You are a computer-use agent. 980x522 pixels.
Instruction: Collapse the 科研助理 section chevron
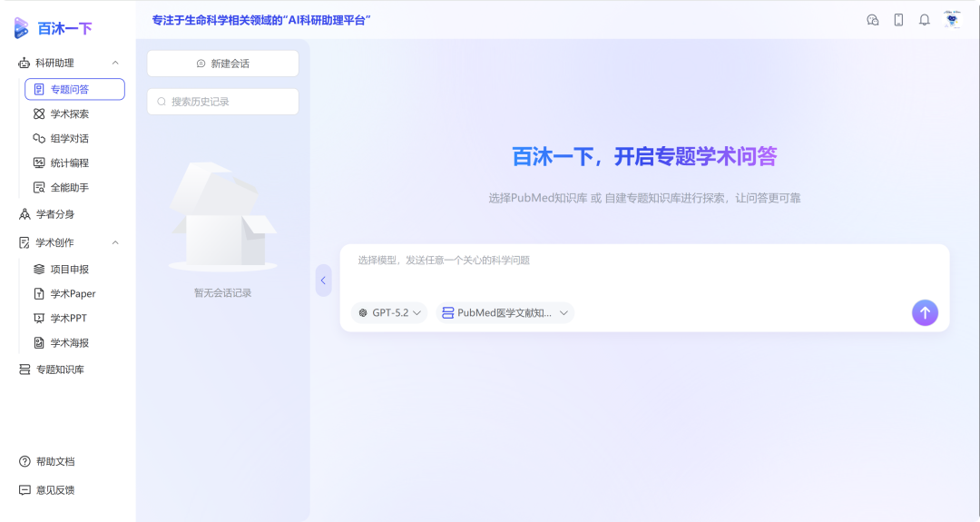pyautogui.click(x=115, y=63)
